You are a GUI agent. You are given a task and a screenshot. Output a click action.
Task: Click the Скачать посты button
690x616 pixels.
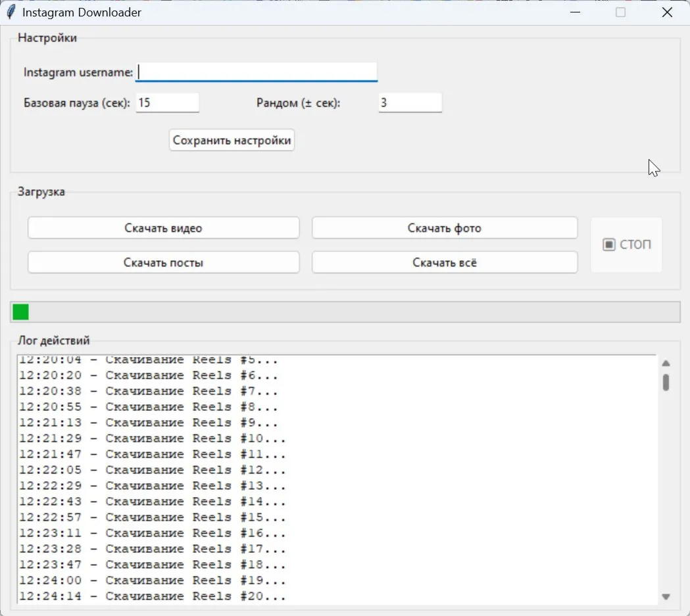click(x=163, y=262)
